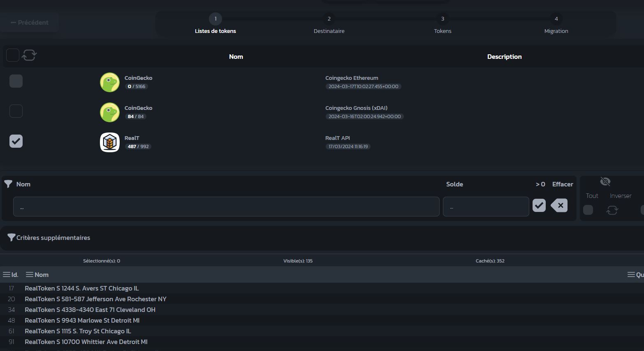
Task: Click the RealT building logo
Action: tap(110, 142)
